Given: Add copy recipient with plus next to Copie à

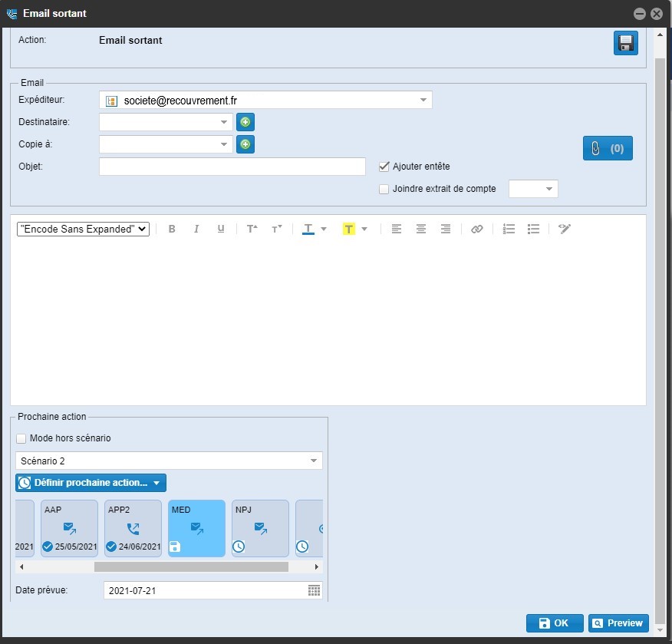Looking at the screenshot, I should (x=245, y=144).
